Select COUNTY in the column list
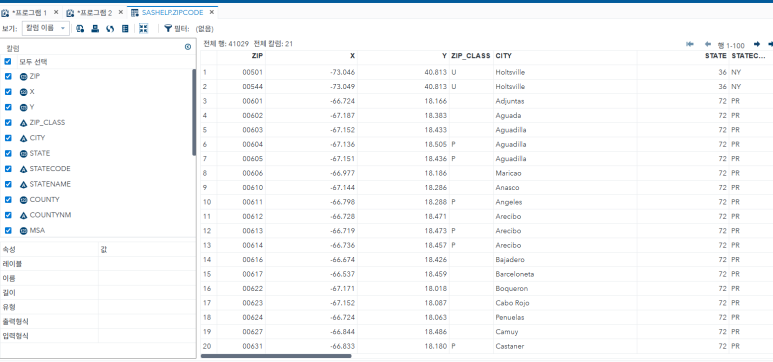 (44, 200)
